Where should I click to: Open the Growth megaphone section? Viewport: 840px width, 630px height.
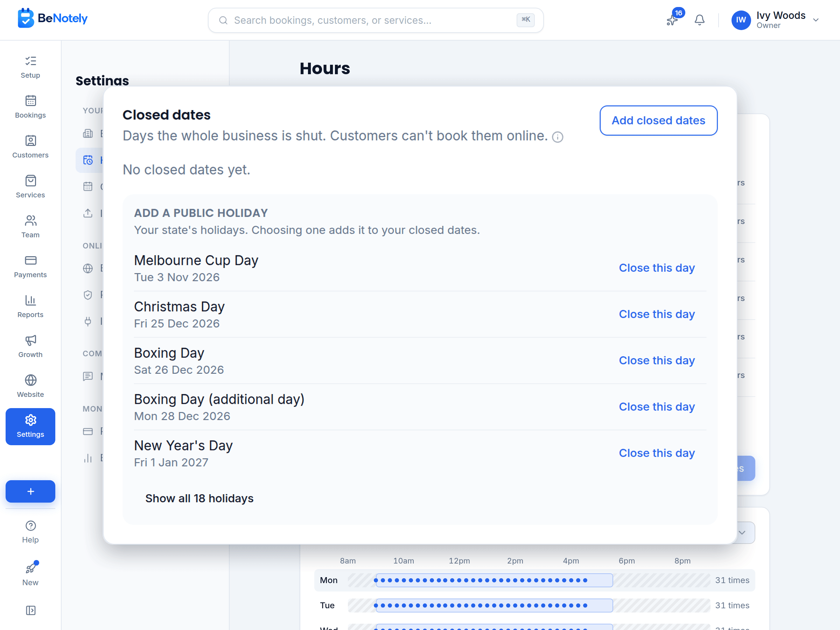coord(30,346)
